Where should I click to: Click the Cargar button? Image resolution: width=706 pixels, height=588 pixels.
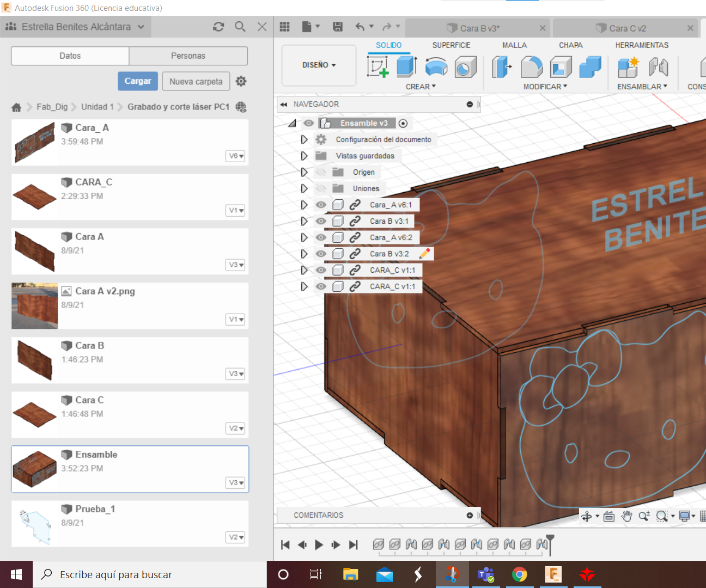click(137, 81)
